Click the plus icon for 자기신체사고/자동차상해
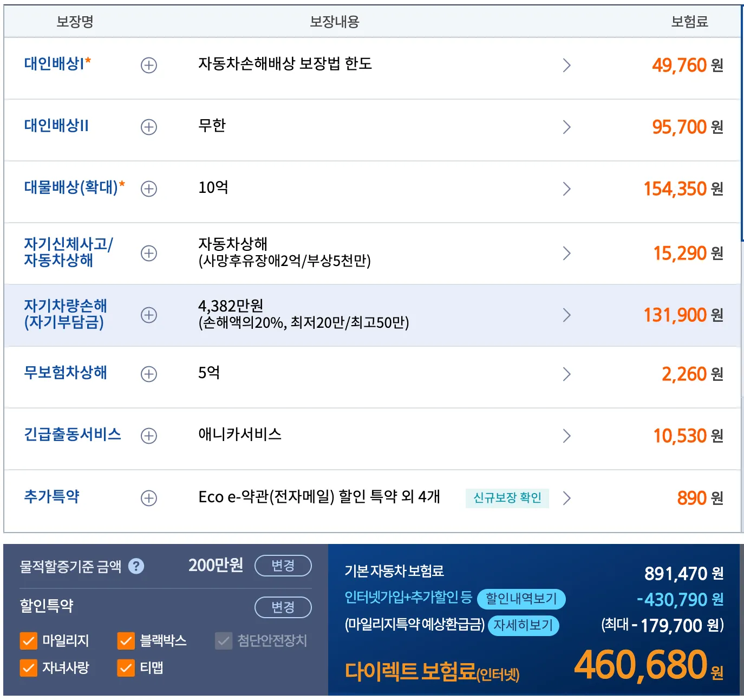Viewport: 744px width, 700px height. click(x=148, y=253)
